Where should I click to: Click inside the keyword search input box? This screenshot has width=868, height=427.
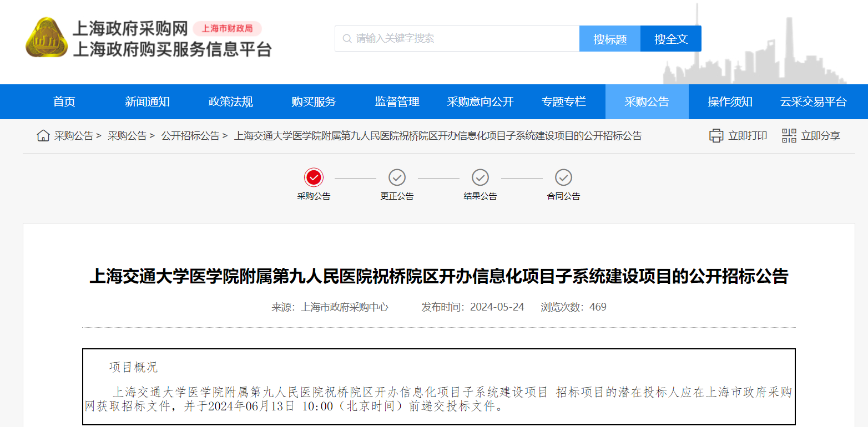pyautogui.click(x=444, y=38)
